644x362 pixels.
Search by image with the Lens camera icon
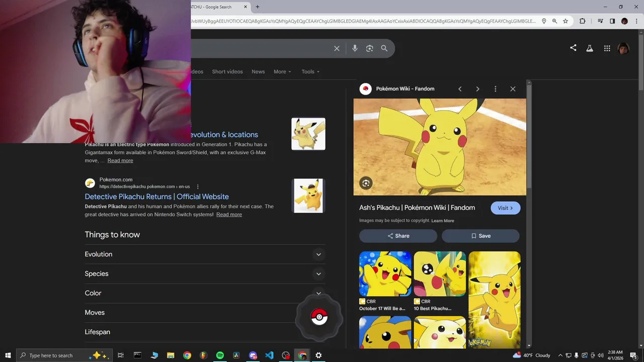coord(370,48)
